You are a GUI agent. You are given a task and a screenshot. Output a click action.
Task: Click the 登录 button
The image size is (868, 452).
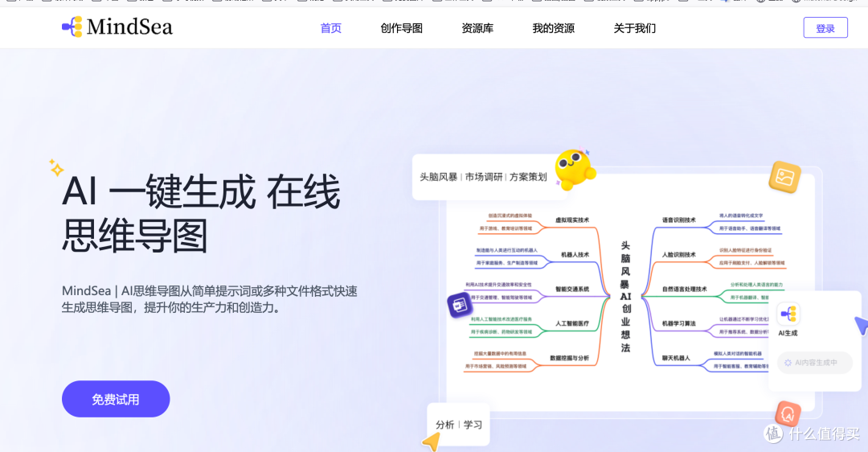825,27
